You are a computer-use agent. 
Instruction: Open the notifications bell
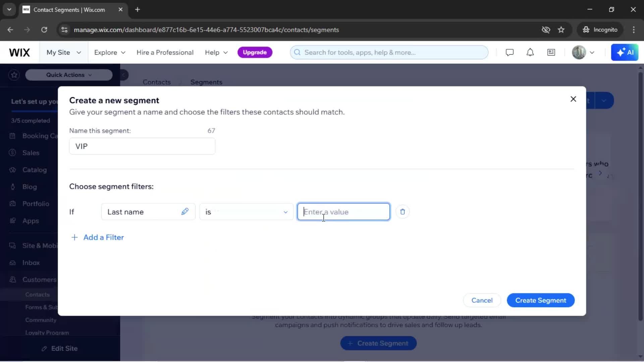click(530, 52)
